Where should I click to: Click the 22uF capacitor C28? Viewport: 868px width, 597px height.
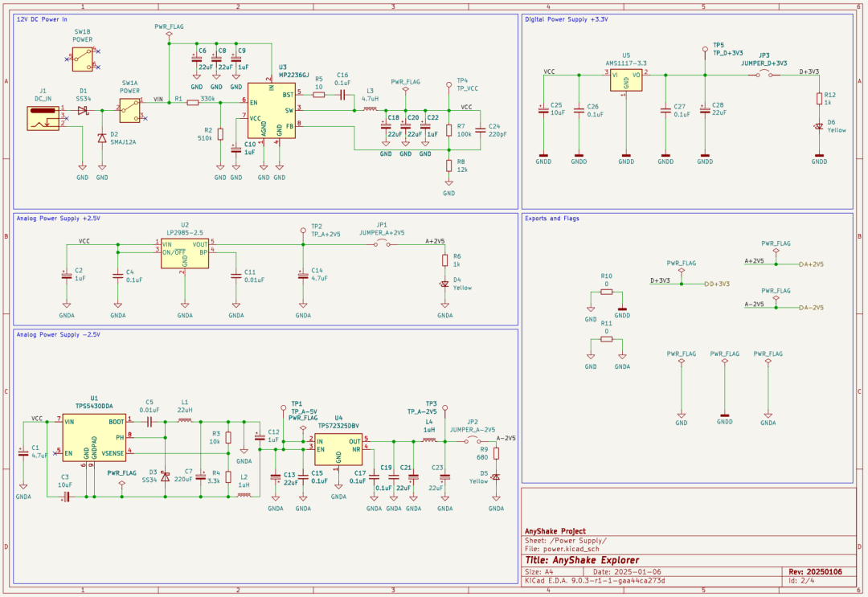705,111
